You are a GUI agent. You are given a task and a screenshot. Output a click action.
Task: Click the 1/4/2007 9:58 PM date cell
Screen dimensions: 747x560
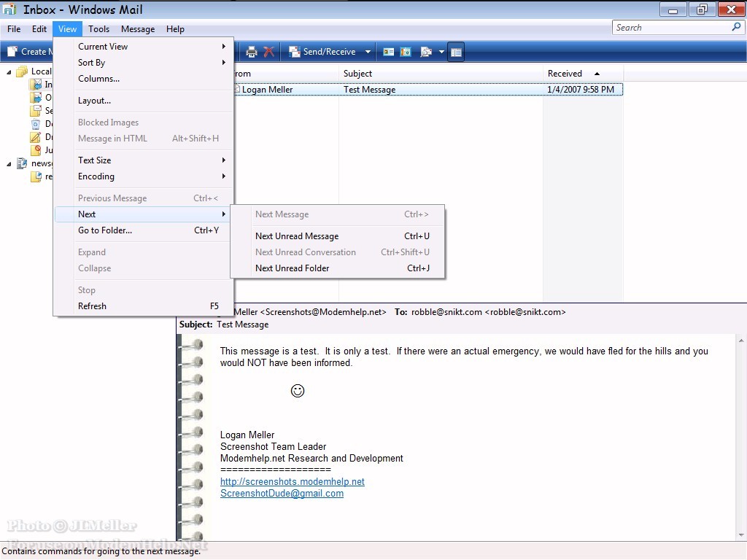pyautogui.click(x=580, y=90)
